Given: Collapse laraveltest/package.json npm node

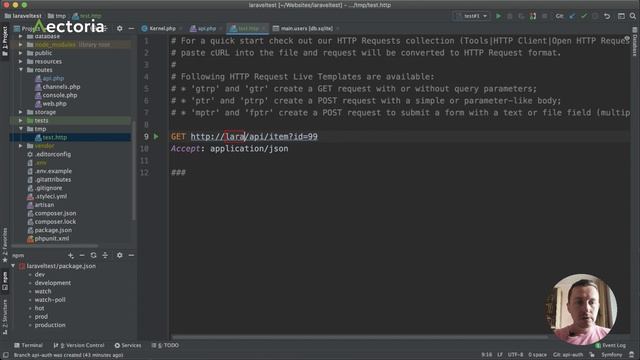Looking at the screenshot, I should pos(13,266).
